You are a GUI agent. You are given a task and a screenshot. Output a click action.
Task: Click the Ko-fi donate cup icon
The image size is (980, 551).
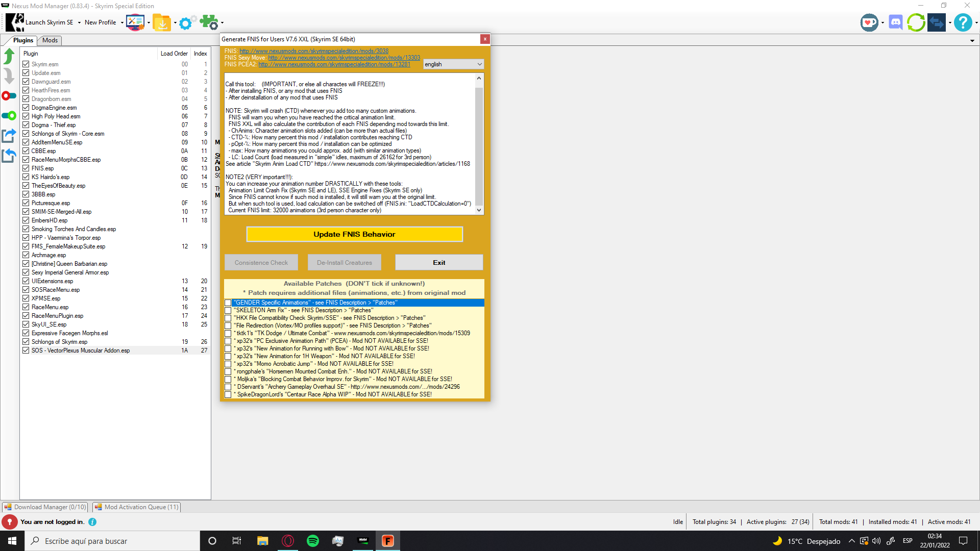point(869,22)
